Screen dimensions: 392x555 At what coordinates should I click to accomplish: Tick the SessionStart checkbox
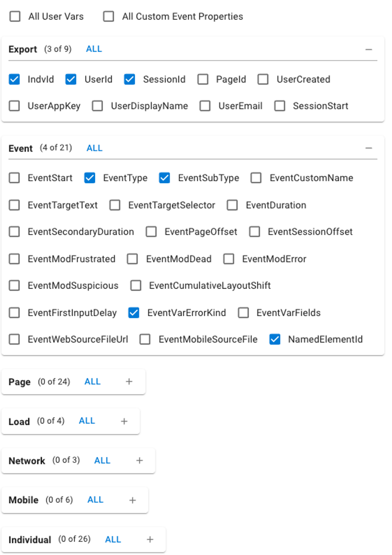[280, 106]
